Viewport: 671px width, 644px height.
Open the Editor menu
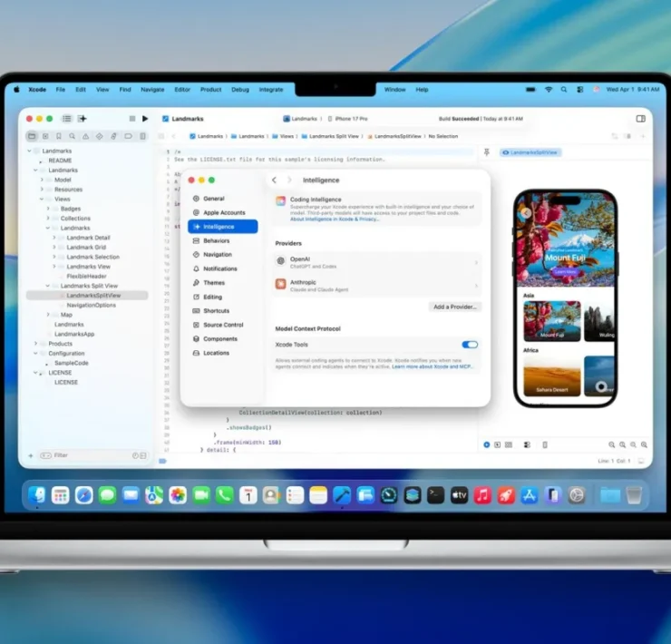point(182,90)
